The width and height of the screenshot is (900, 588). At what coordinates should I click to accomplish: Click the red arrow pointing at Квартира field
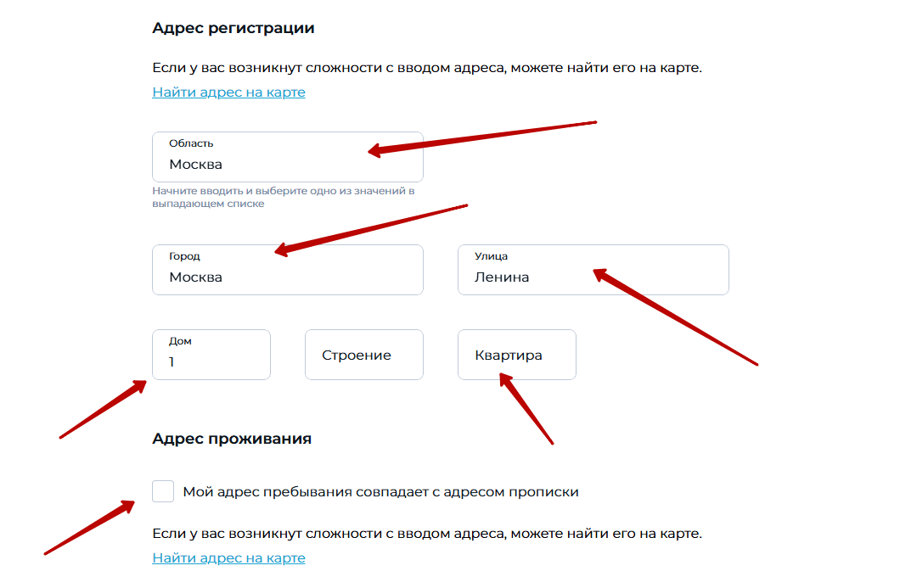526,408
